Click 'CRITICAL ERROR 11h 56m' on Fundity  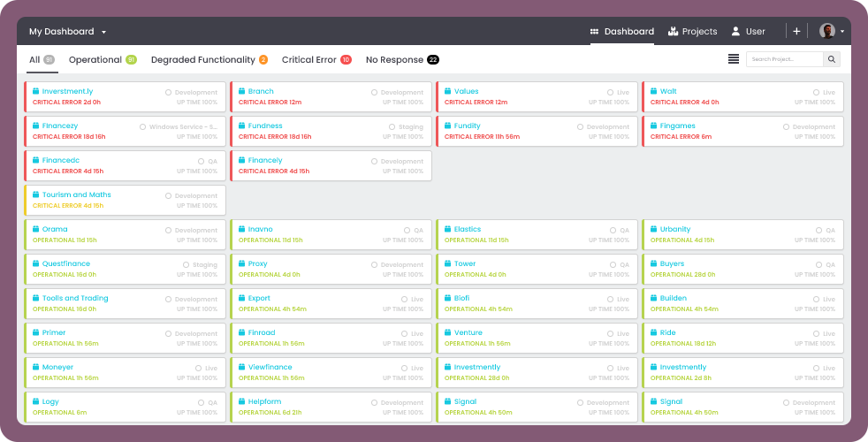click(482, 137)
